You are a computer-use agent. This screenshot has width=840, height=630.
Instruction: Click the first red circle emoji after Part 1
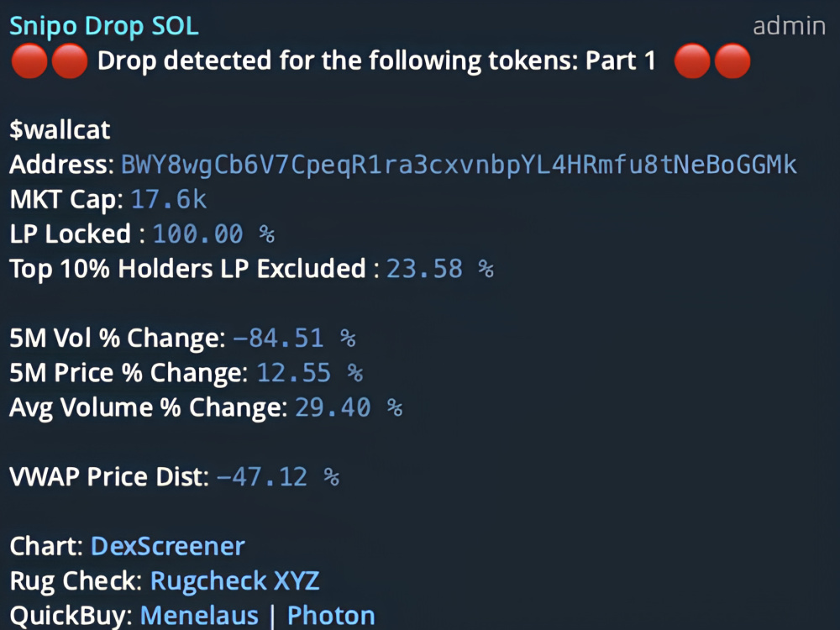(692, 61)
